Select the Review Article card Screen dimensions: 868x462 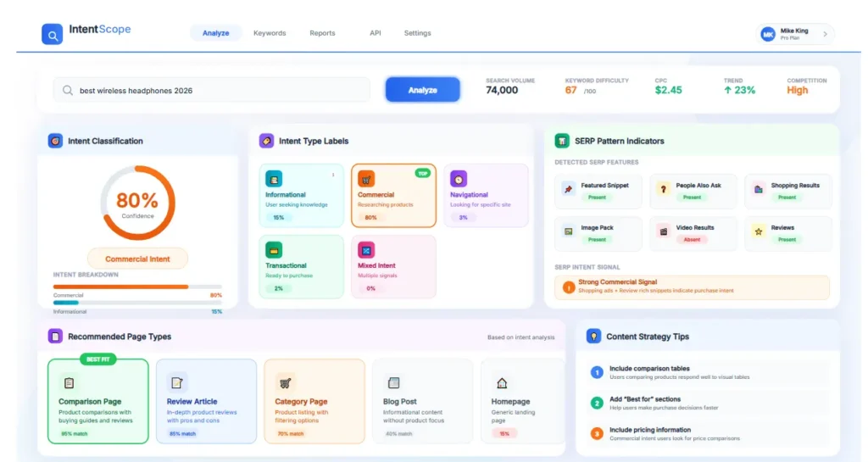206,401
